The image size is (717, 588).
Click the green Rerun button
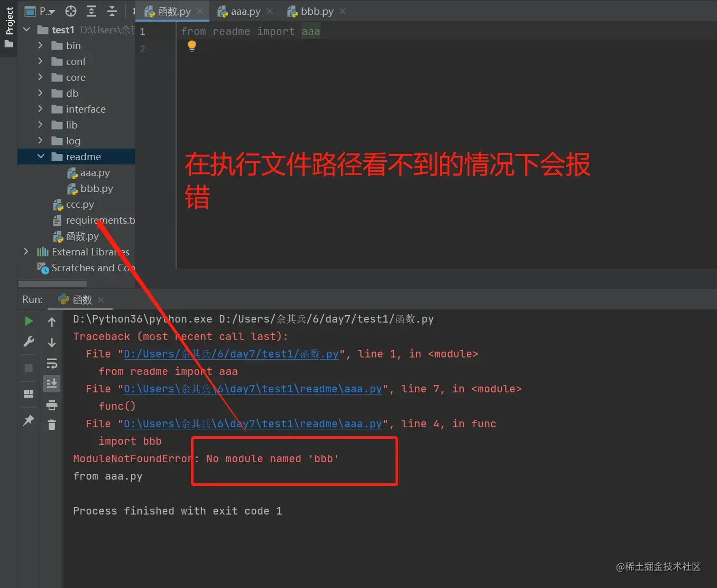pyautogui.click(x=29, y=321)
